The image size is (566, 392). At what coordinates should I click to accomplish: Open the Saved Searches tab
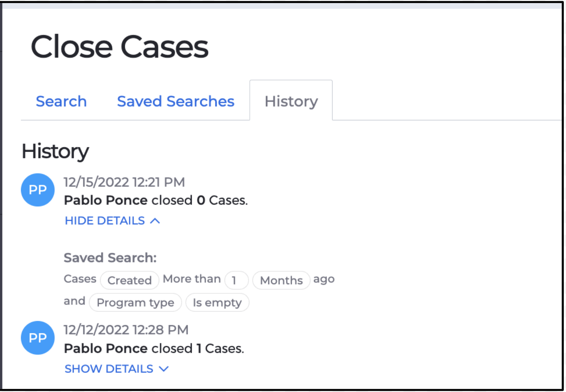click(x=175, y=101)
